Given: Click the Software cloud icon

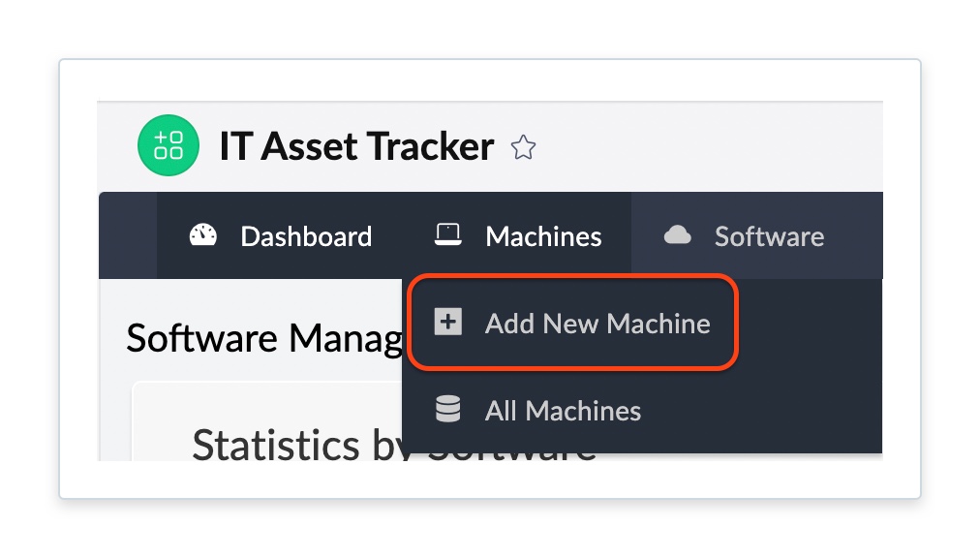Looking at the screenshot, I should [677, 235].
